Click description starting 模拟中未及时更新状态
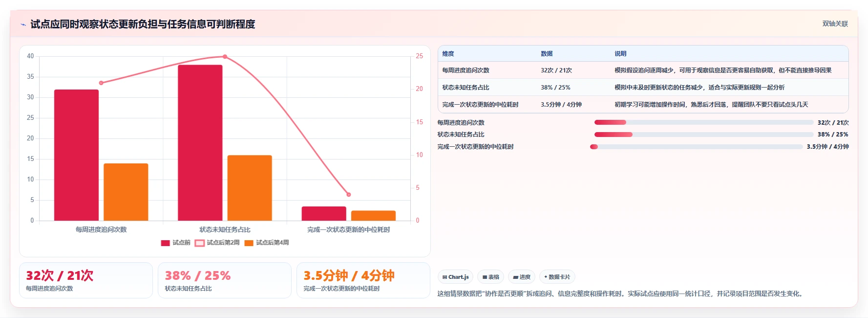The image size is (868, 318). click(699, 88)
